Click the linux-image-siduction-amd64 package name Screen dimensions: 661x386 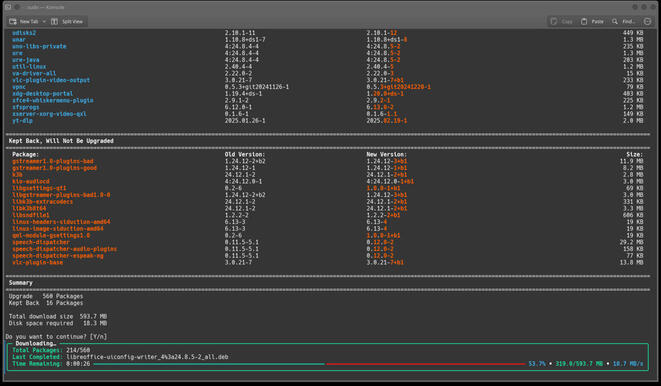coord(58,228)
